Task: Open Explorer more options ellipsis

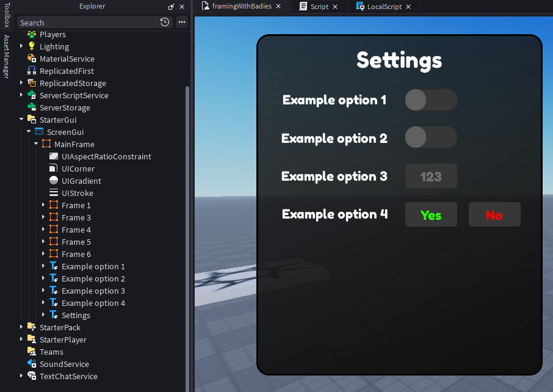Action: pos(182,22)
